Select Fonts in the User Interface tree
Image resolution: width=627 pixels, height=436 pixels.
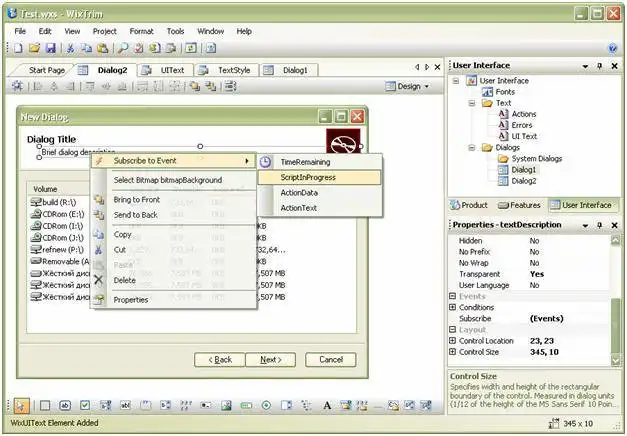505,92
